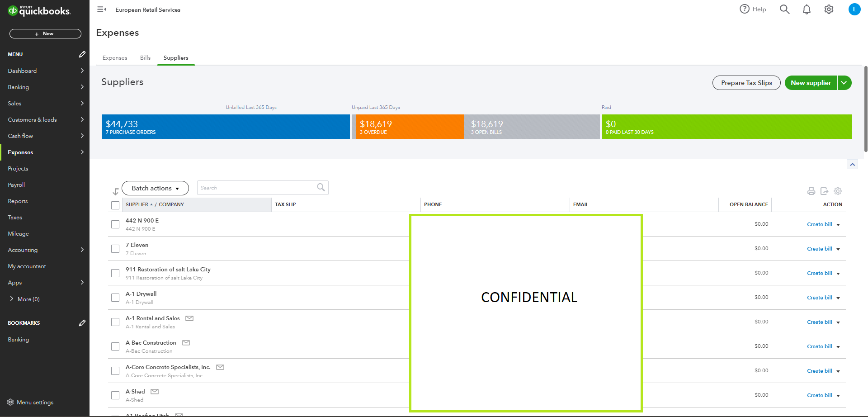Open Projects in the sidebar

point(18,169)
